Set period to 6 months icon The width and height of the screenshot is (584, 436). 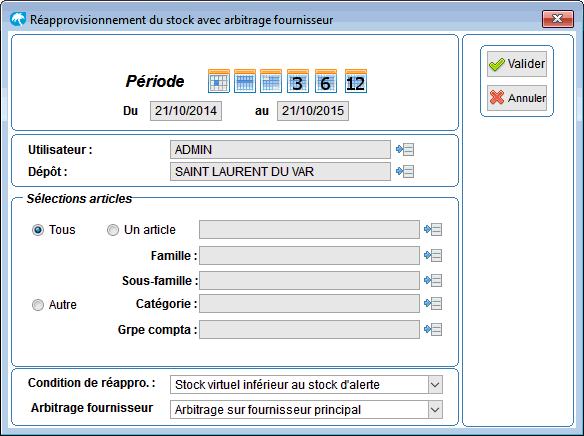point(326,81)
